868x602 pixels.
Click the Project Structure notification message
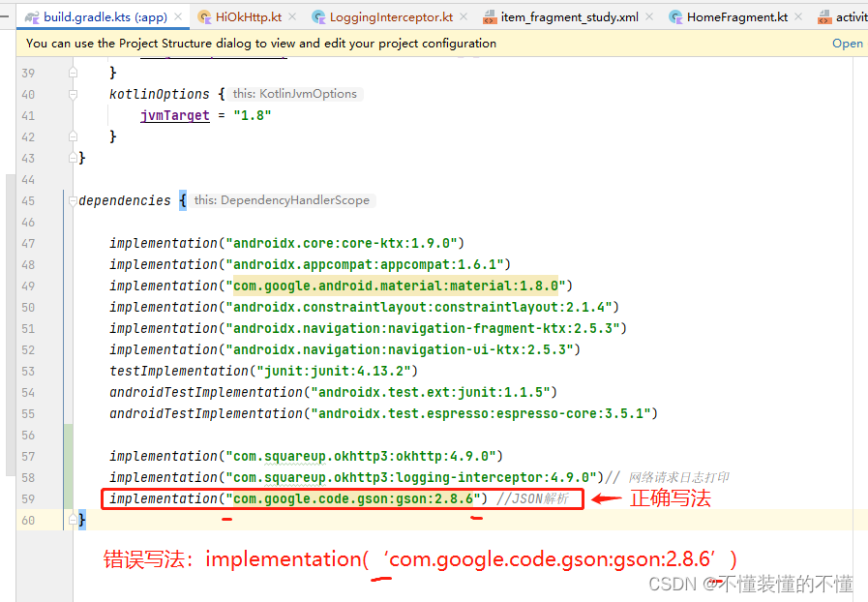pos(261,44)
